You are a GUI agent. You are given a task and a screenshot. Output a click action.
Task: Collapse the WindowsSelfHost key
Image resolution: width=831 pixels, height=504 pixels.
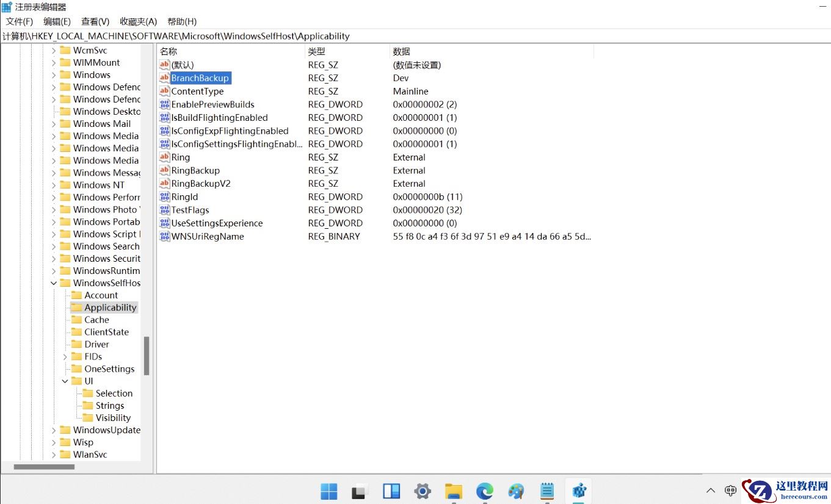53,283
